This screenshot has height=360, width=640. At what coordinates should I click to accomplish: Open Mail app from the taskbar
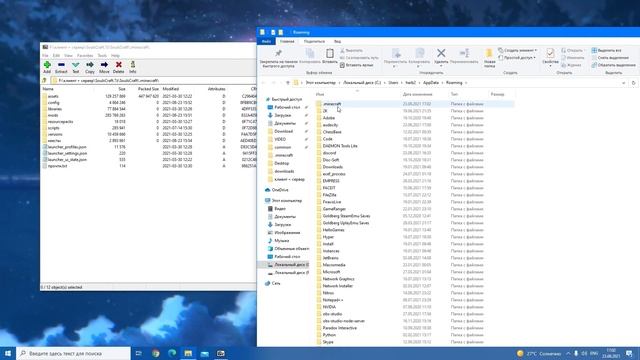click(x=204, y=353)
